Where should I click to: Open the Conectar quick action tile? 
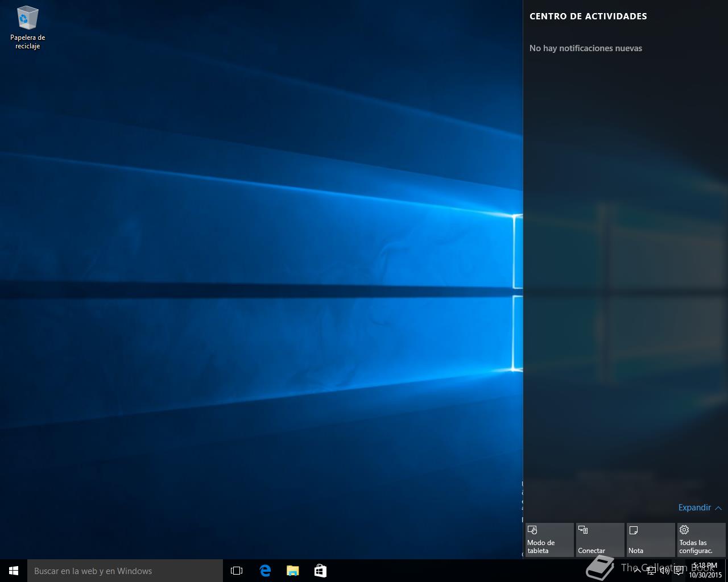(x=600, y=540)
